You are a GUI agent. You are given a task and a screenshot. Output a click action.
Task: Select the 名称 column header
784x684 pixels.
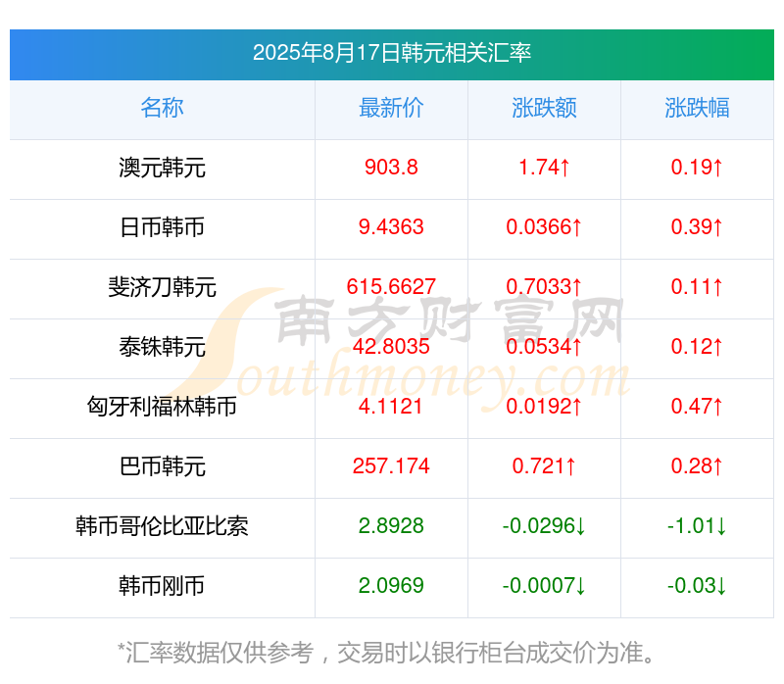coord(162,108)
